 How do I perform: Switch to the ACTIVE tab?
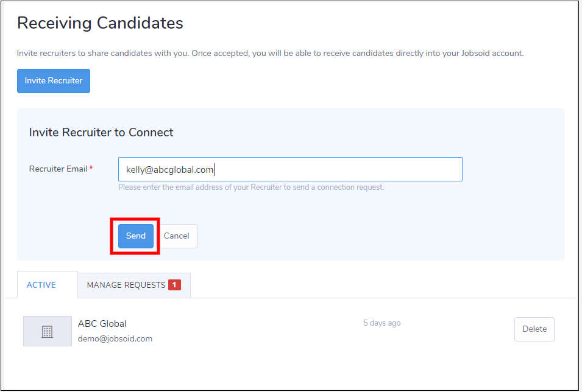point(41,285)
